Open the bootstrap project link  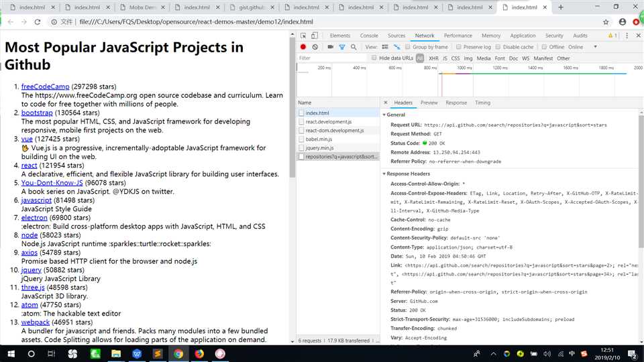click(37, 113)
